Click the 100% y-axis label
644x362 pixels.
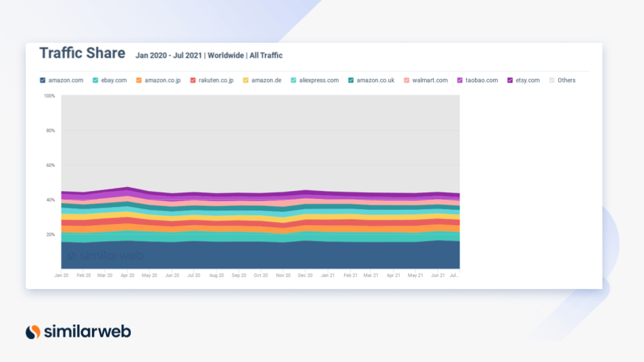49,96
